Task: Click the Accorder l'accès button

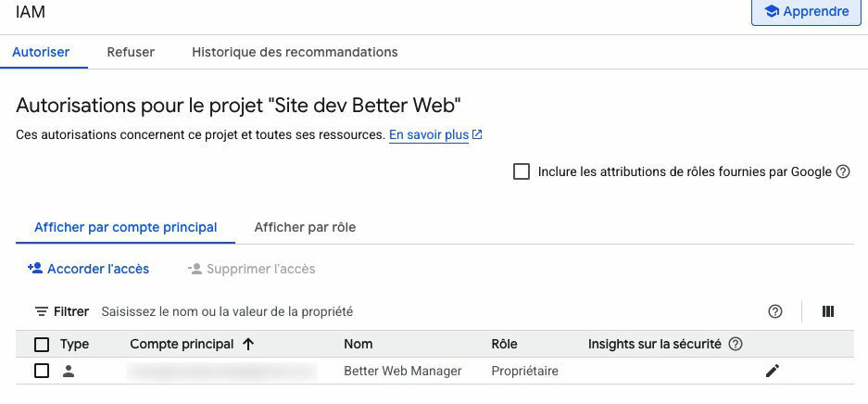Action: point(89,269)
